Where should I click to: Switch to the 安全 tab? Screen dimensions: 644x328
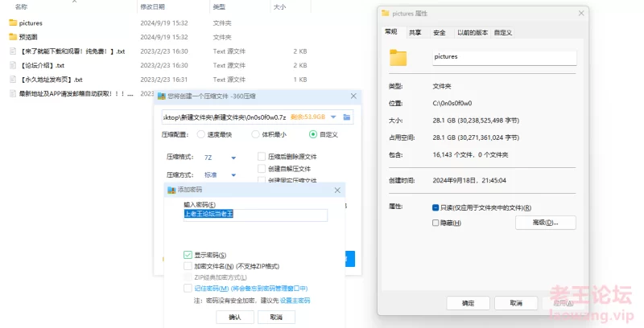pyautogui.click(x=440, y=33)
